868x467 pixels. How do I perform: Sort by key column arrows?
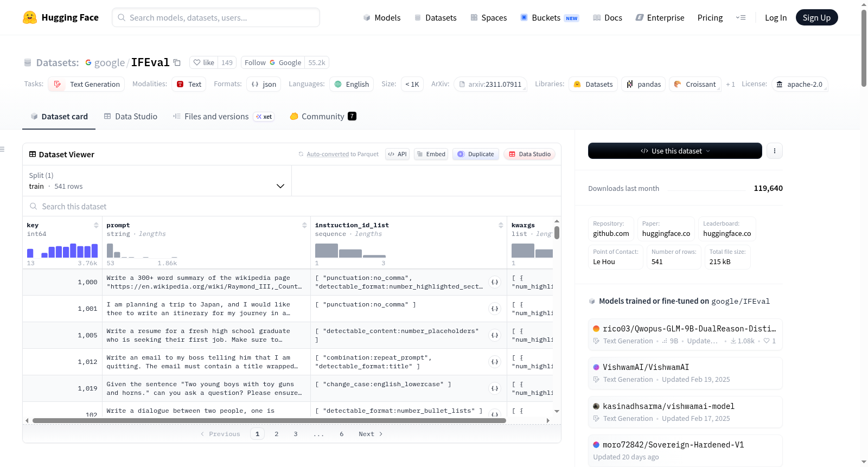coord(96,225)
